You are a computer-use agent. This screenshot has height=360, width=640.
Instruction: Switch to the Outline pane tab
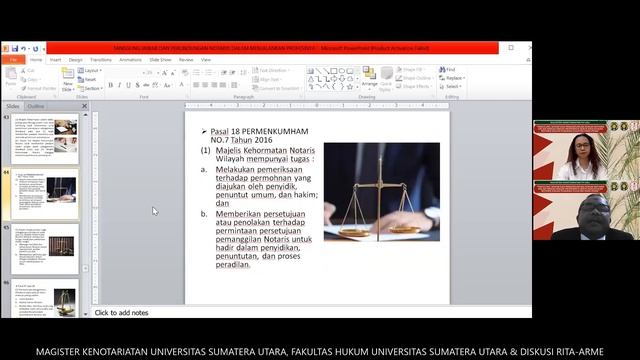pyautogui.click(x=36, y=106)
